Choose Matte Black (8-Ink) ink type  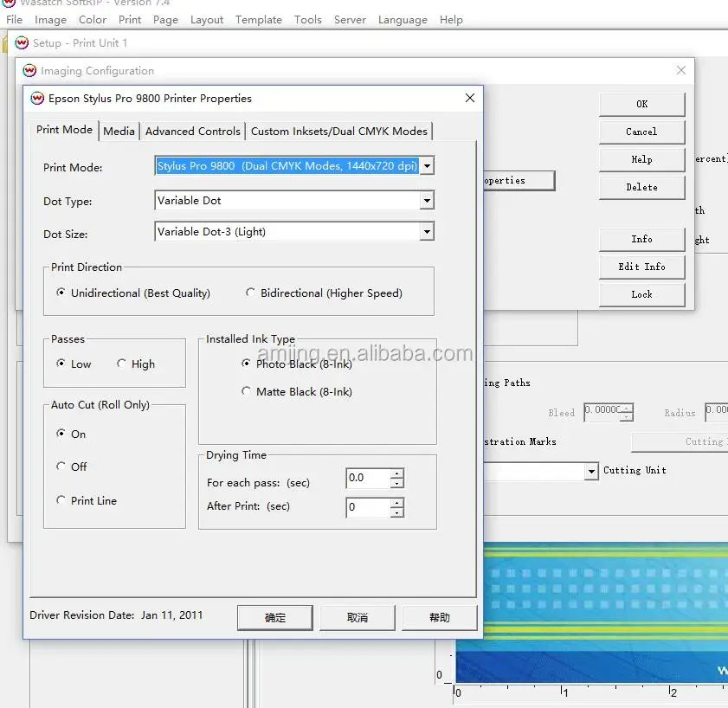click(x=247, y=392)
